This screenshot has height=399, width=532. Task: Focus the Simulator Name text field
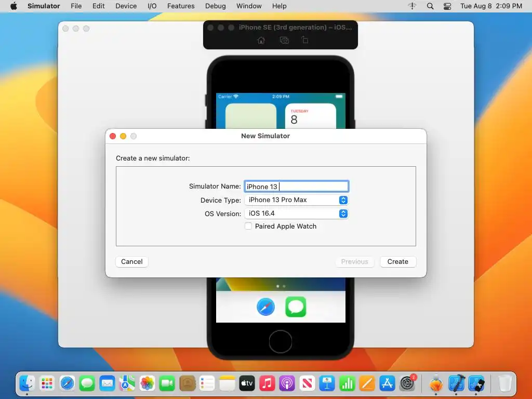pyautogui.click(x=296, y=187)
